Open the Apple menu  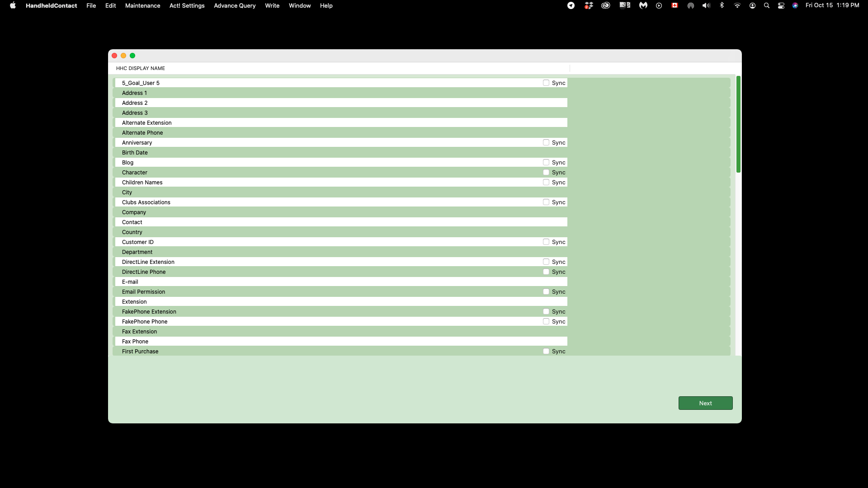tap(13, 5)
